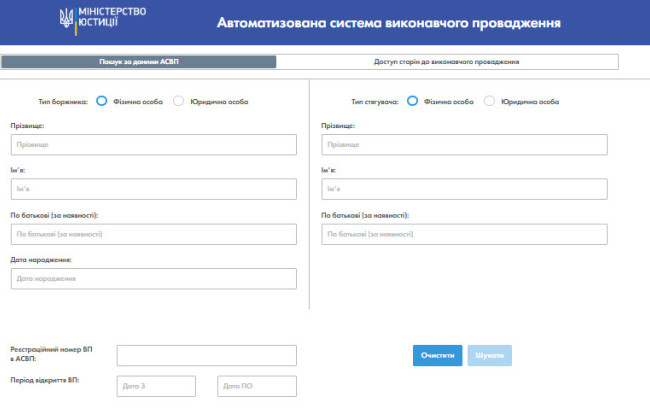
Task: Select 'Юридична особа' for debtor type
Action: click(179, 101)
